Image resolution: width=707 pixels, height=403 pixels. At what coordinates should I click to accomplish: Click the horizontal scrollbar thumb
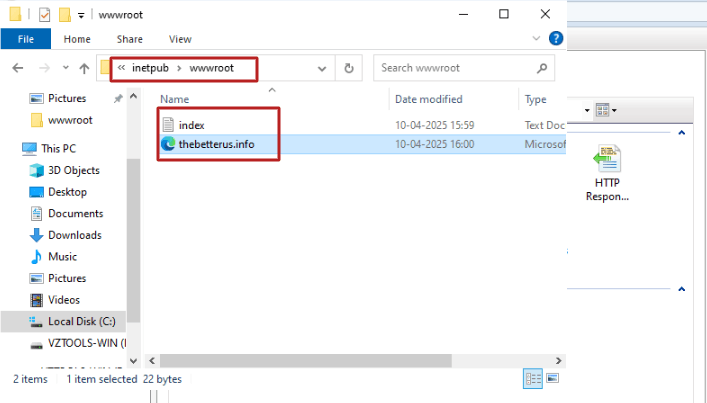(x=306, y=361)
